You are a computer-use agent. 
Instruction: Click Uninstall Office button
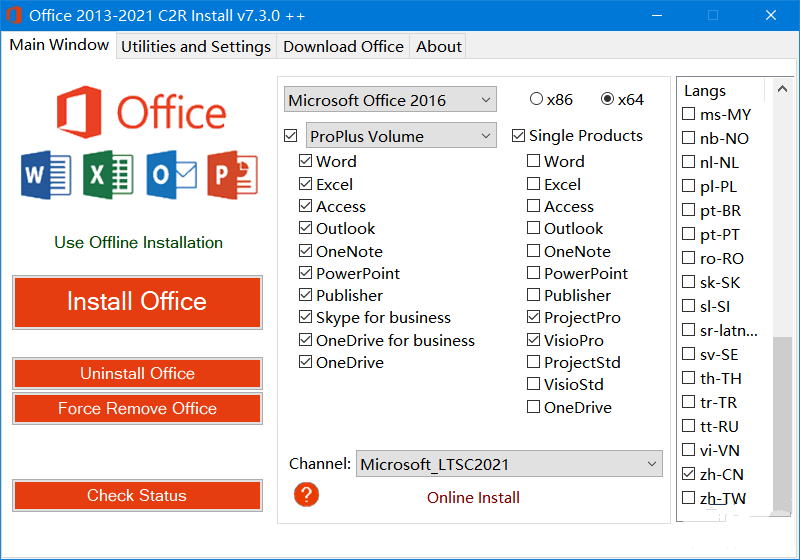(137, 373)
